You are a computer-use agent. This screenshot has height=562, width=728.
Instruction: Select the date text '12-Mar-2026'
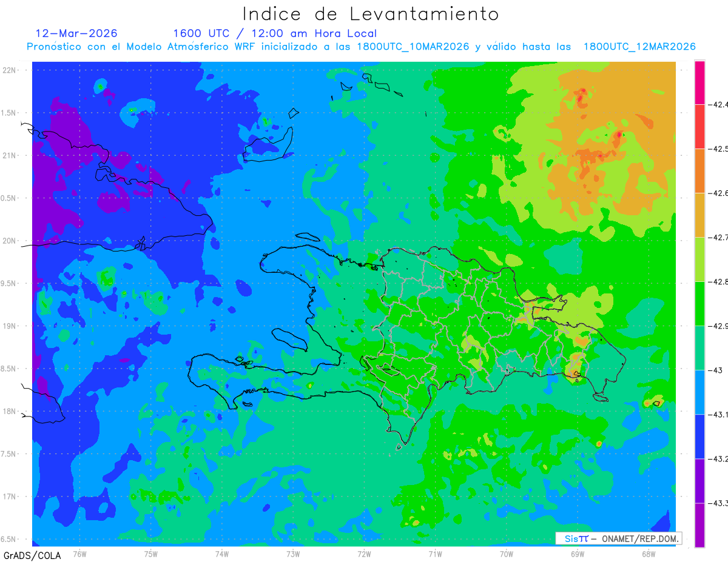(76, 33)
